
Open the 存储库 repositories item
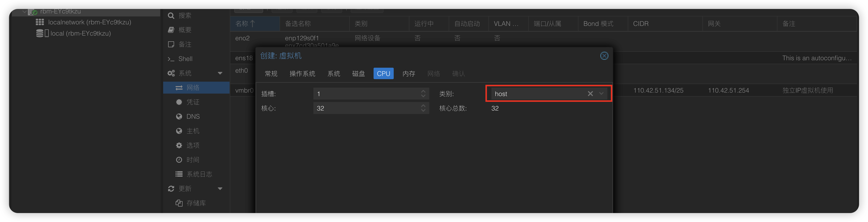[x=196, y=203]
